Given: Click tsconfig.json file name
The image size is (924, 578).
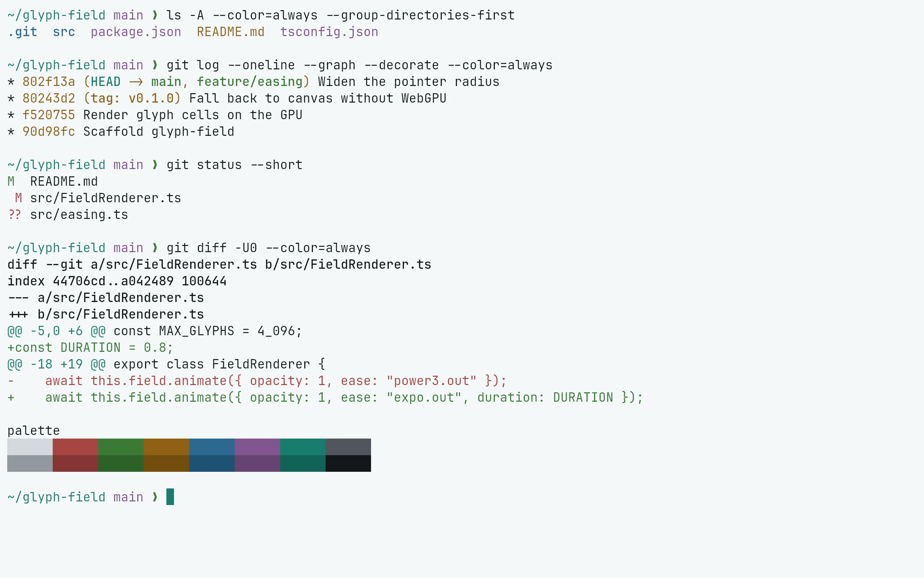Looking at the screenshot, I should [329, 32].
